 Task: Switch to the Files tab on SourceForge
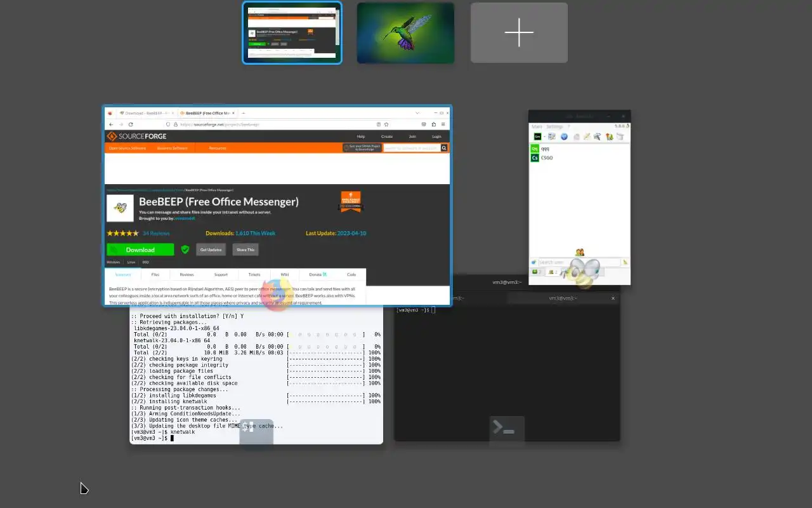point(155,275)
